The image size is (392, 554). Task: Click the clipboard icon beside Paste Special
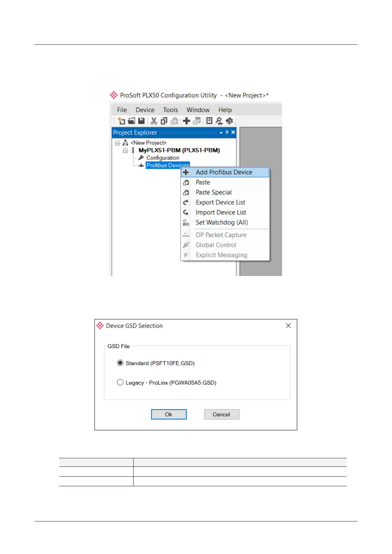(186, 192)
